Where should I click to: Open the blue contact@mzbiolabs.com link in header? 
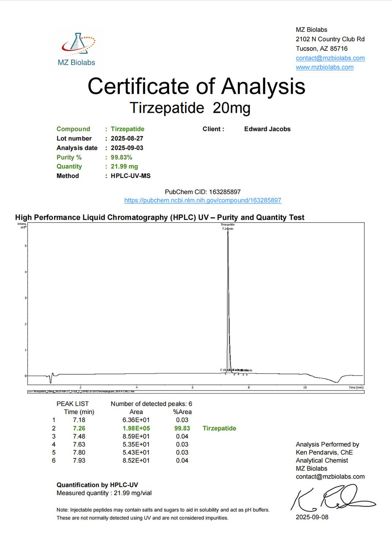click(x=330, y=58)
